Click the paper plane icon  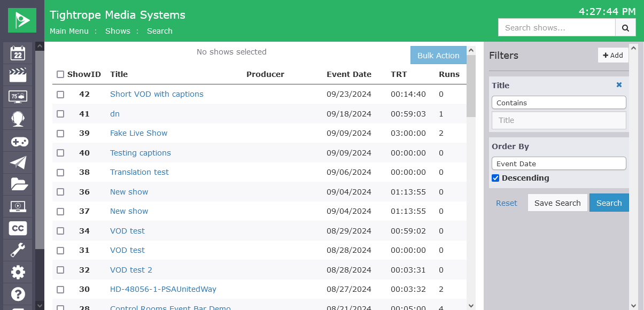18,162
